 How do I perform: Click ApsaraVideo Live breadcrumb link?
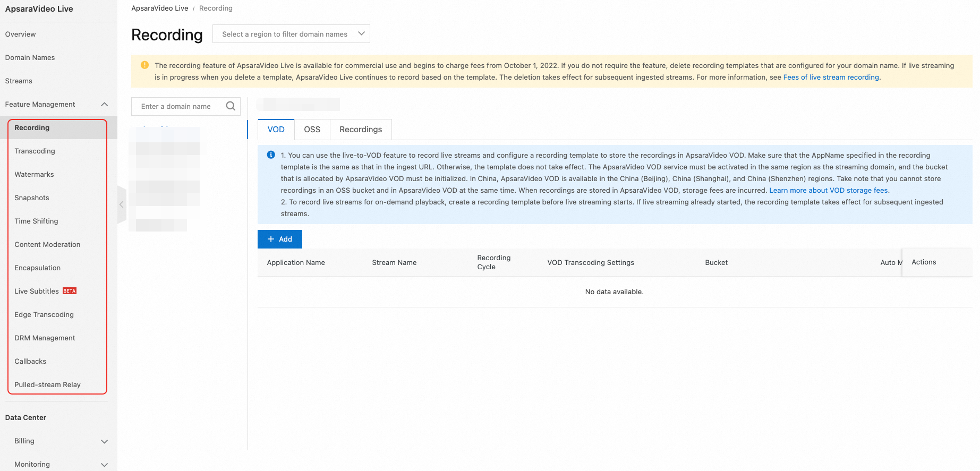[x=160, y=8]
